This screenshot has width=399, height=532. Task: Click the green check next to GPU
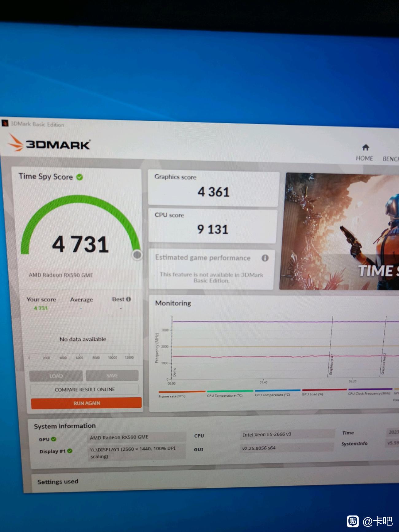[x=54, y=439]
